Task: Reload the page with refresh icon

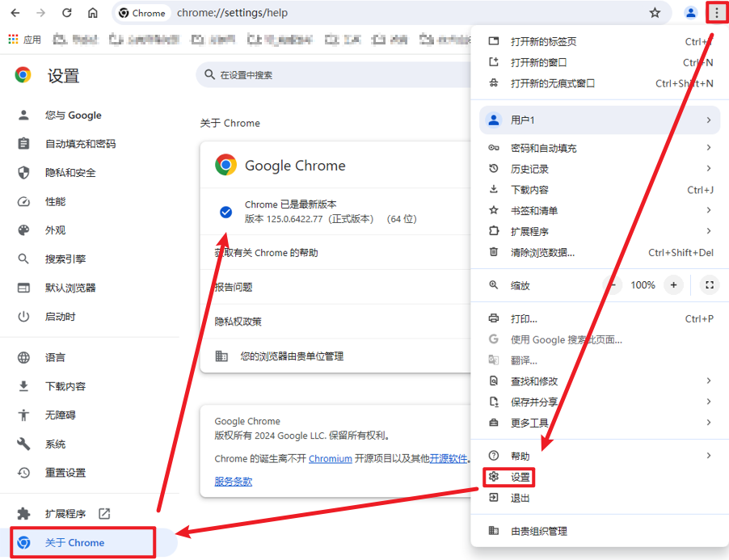Action: click(66, 13)
